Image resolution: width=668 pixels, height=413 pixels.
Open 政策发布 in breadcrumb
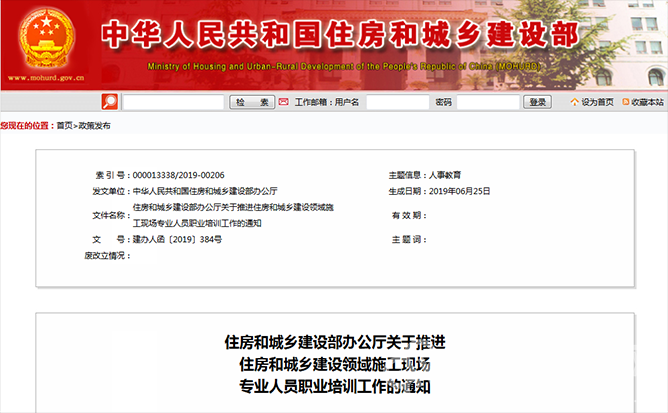point(94,126)
